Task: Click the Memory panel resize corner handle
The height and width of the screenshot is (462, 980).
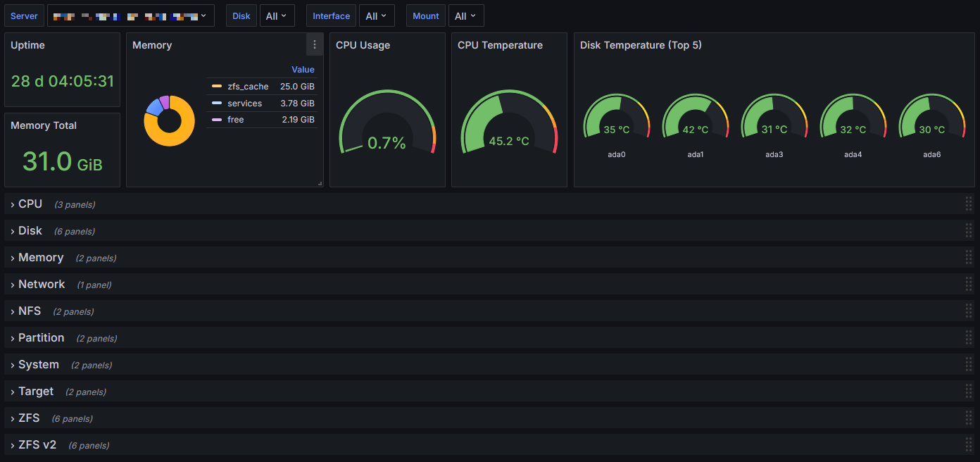Action: tap(320, 183)
